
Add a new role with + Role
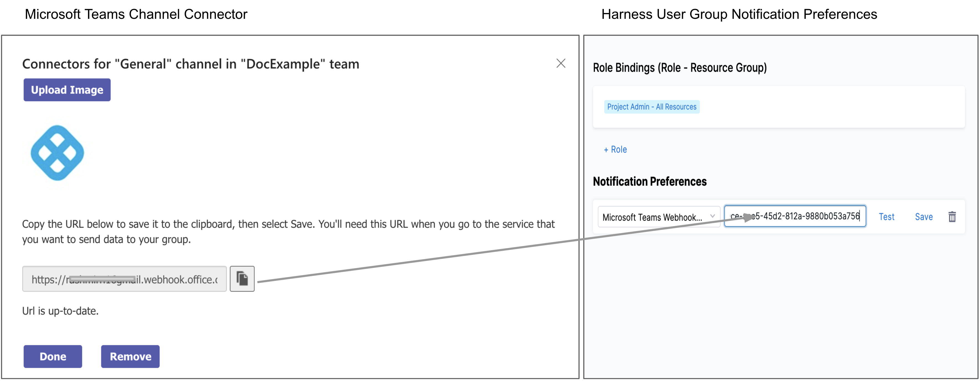coord(615,150)
